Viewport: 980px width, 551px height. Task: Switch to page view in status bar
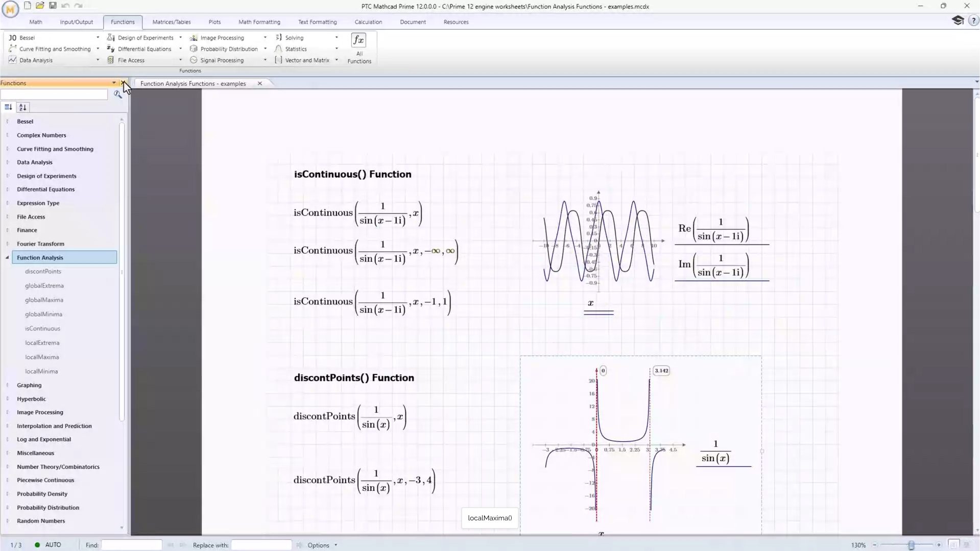click(953, 545)
